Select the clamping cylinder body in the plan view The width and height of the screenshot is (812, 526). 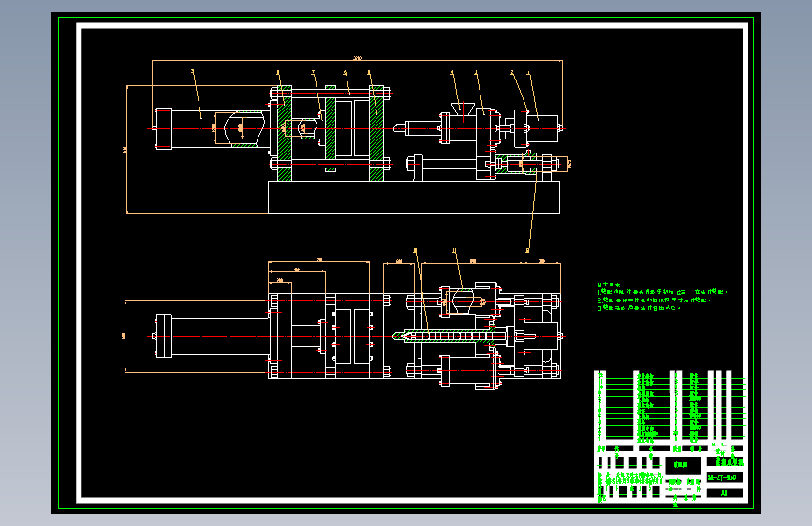[x=220, y=337]
